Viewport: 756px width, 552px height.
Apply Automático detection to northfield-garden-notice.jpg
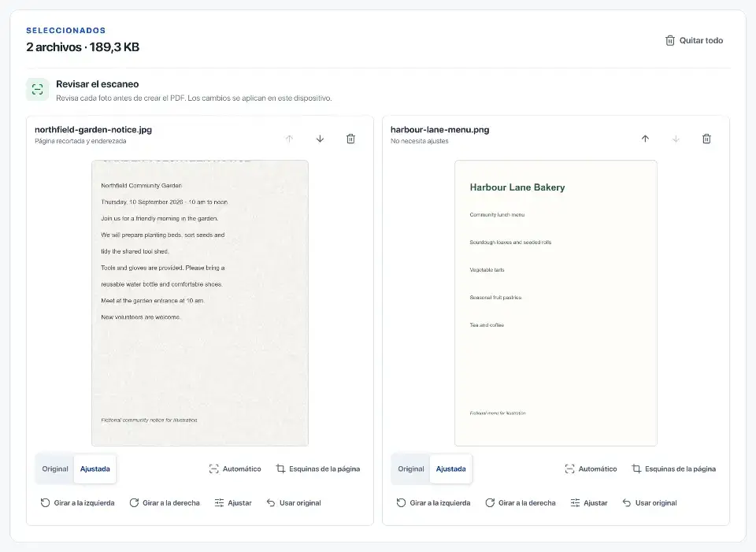point(235,469)
